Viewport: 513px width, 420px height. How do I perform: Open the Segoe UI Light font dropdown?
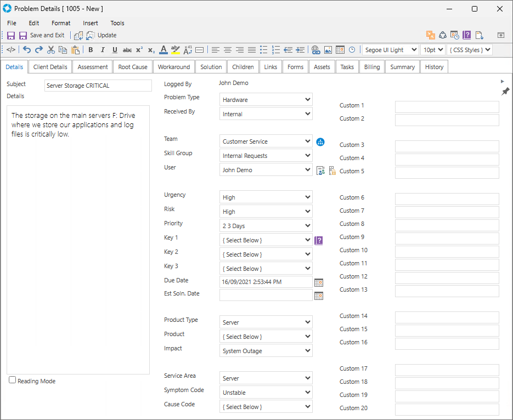391,50
